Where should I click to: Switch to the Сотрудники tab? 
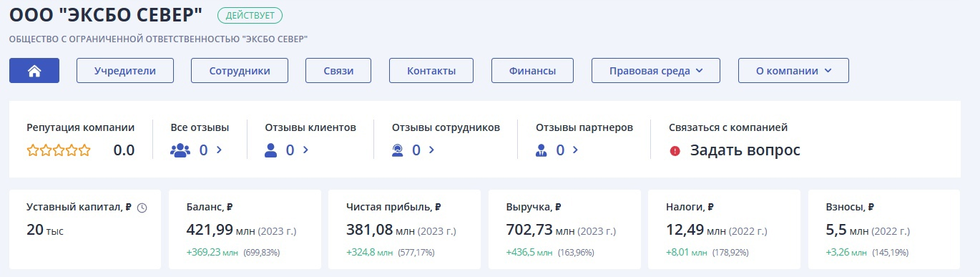click(240, 71)
